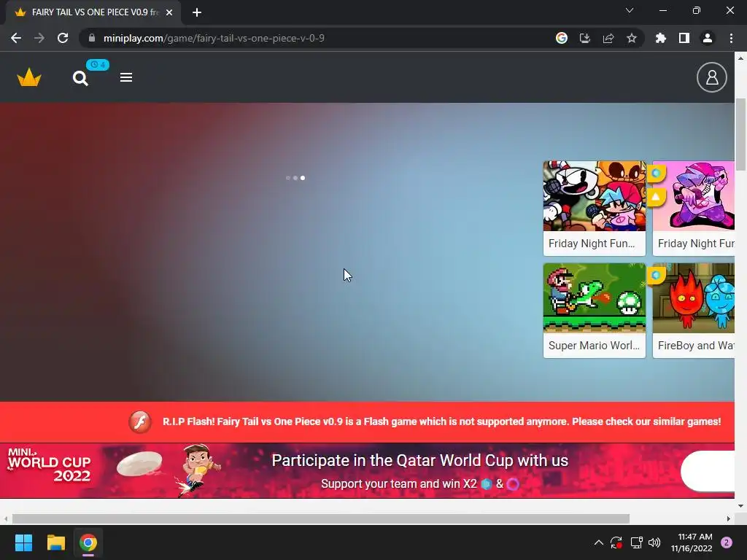
Task: Show hidden system tray icons
Action: [x=599, y=542]
